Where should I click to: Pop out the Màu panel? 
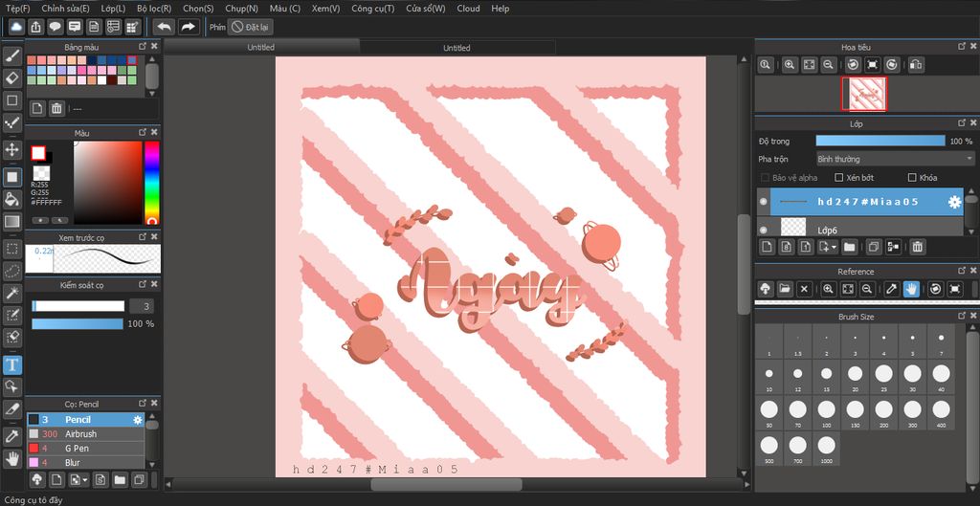[x=143, y=132]
